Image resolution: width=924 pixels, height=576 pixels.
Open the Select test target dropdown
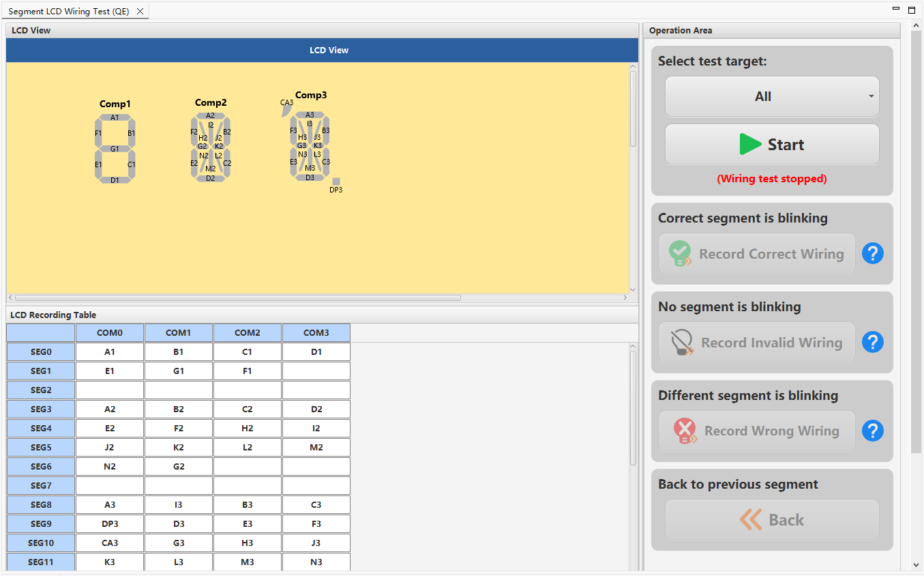coord(772,97)
